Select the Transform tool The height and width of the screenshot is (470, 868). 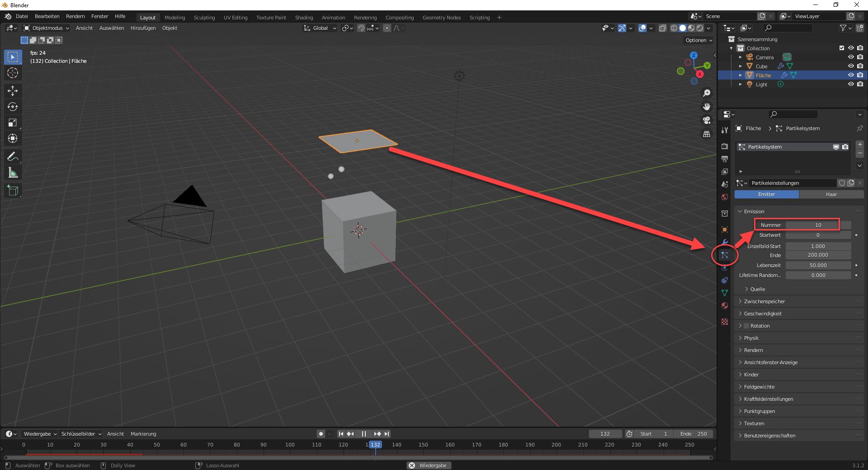(13, 138)
